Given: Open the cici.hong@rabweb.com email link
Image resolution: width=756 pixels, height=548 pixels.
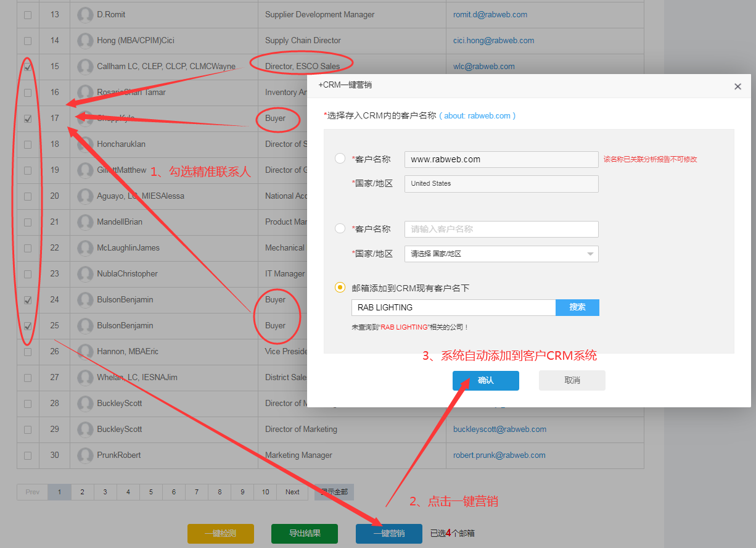Looking at the screenshot, I should 493,41.
